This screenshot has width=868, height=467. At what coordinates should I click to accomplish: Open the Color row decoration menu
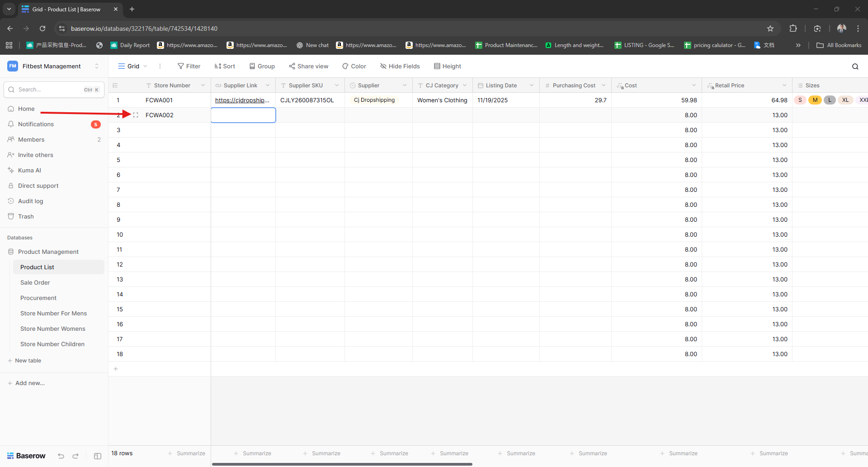click(x=354, y=66)
